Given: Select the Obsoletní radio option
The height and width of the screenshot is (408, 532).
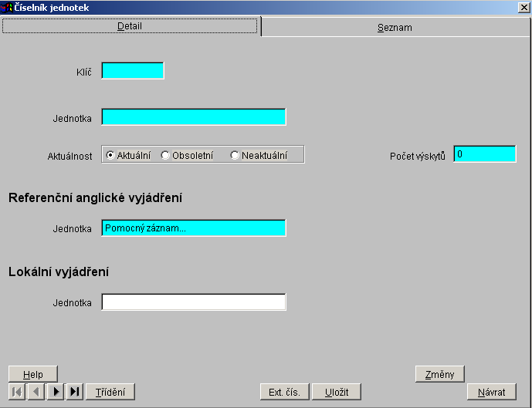Looking at the screenshot, I should click(x=165, y=155).
